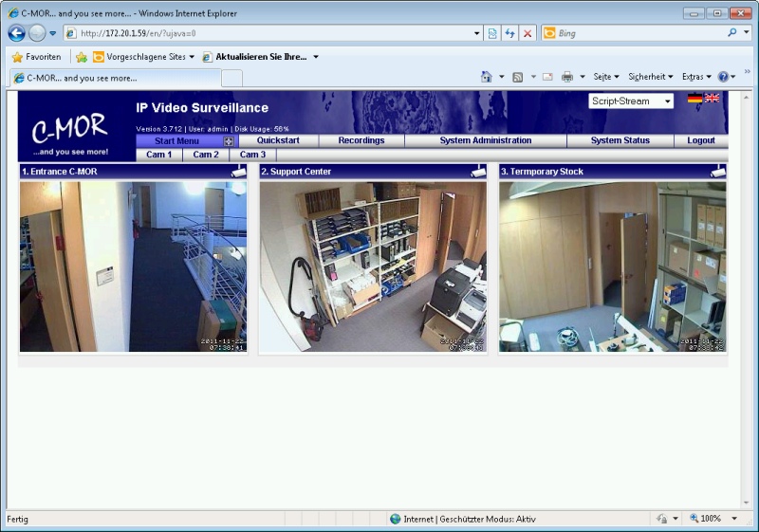Click the page scrollbar down arrow
759x532 pixels.
click(x=746, y=503)
